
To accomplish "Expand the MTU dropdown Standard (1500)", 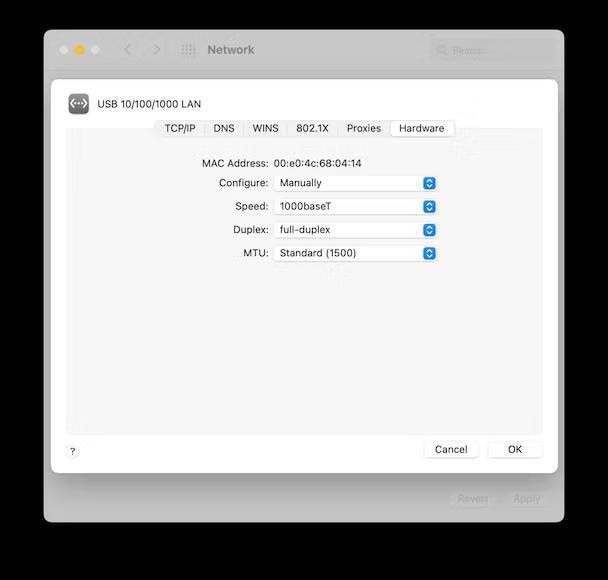I will coord(355,253).
